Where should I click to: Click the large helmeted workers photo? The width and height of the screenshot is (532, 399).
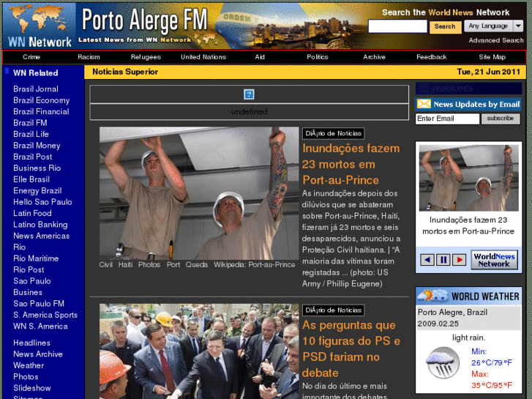[x=199, y=193]
